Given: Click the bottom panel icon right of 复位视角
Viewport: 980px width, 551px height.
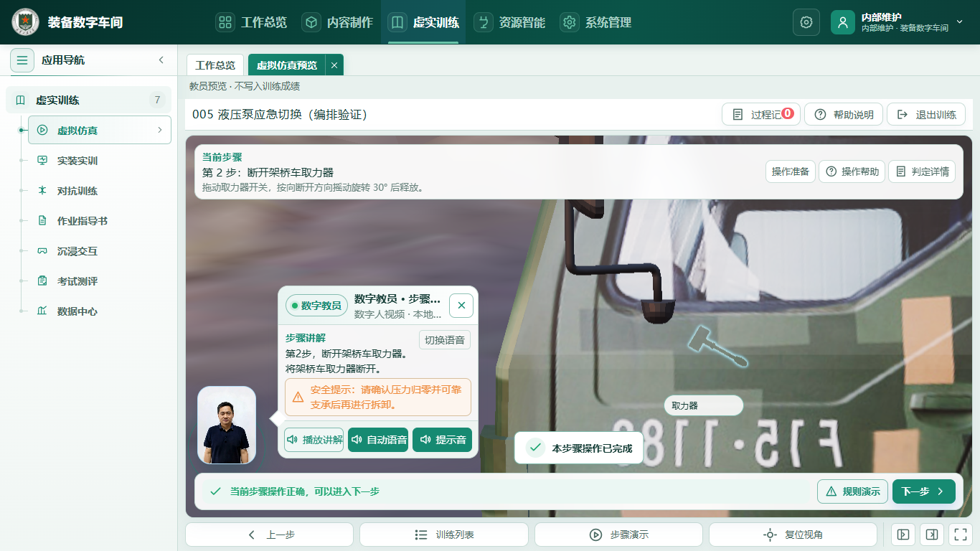Looking at the screenshot, I should (x=903, y=534).
